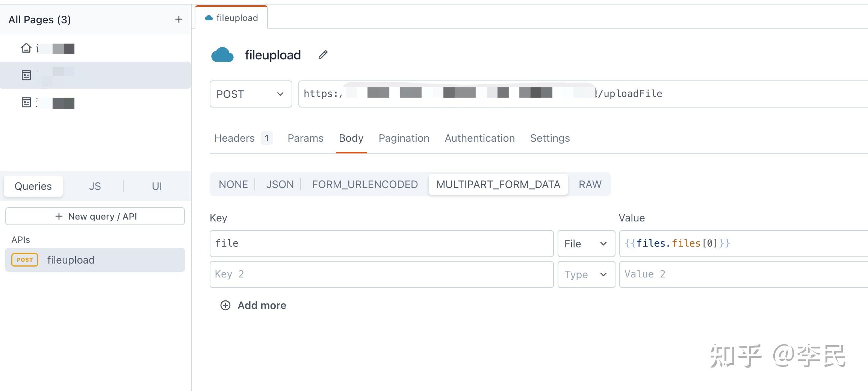Switch to the Headers tab
Viewport: 868px width, 391px height.
234,138
